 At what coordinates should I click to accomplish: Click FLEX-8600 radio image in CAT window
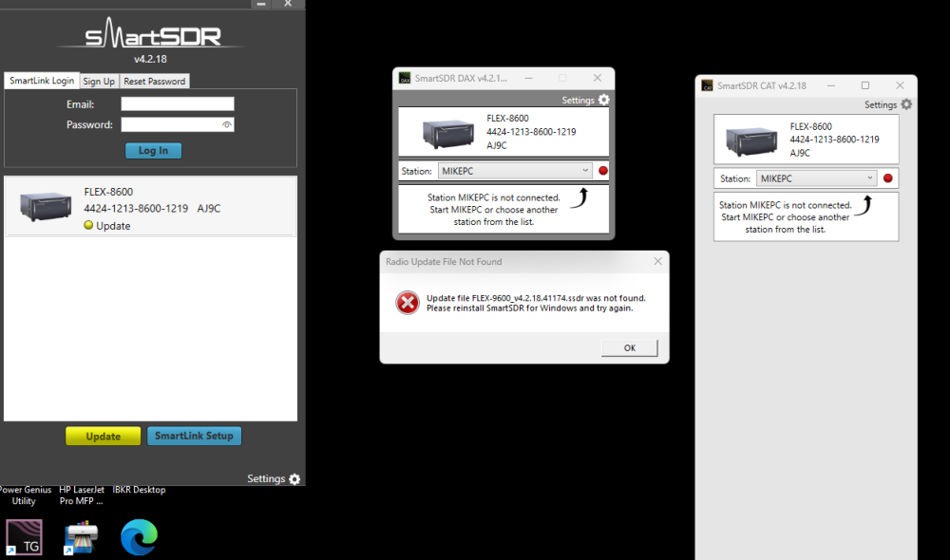pyautogui.click(x=751, y=140)
